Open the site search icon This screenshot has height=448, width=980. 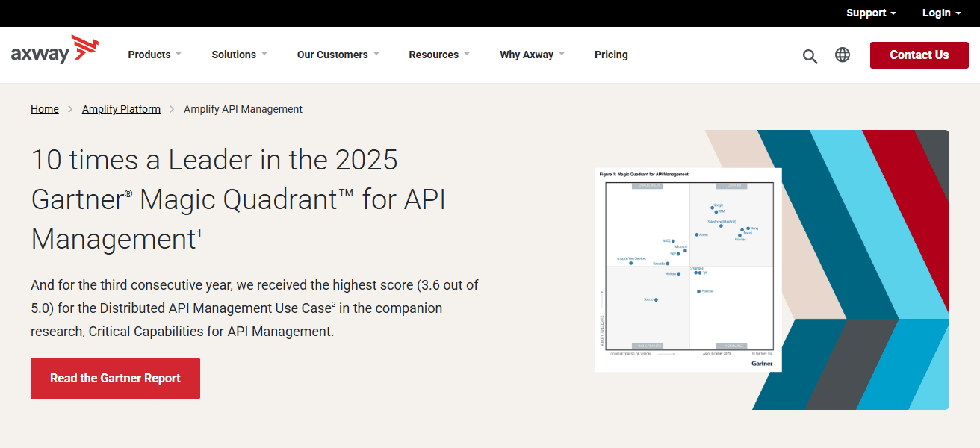(810, 56)
